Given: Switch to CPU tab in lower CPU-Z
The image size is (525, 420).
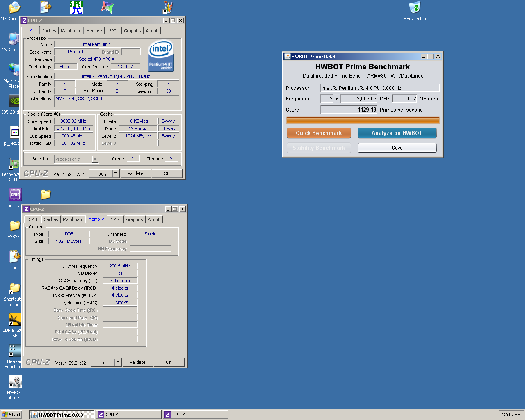Looking at the screenshot, I should point(33,219).
